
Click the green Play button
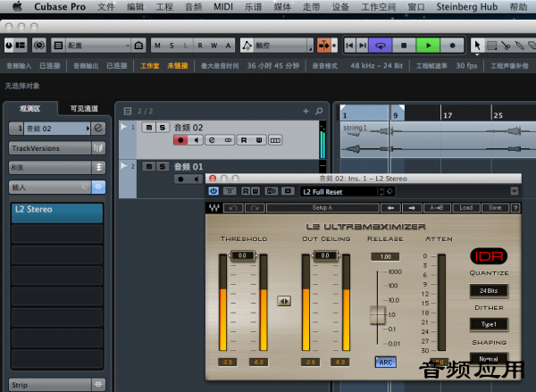(428, 46)
